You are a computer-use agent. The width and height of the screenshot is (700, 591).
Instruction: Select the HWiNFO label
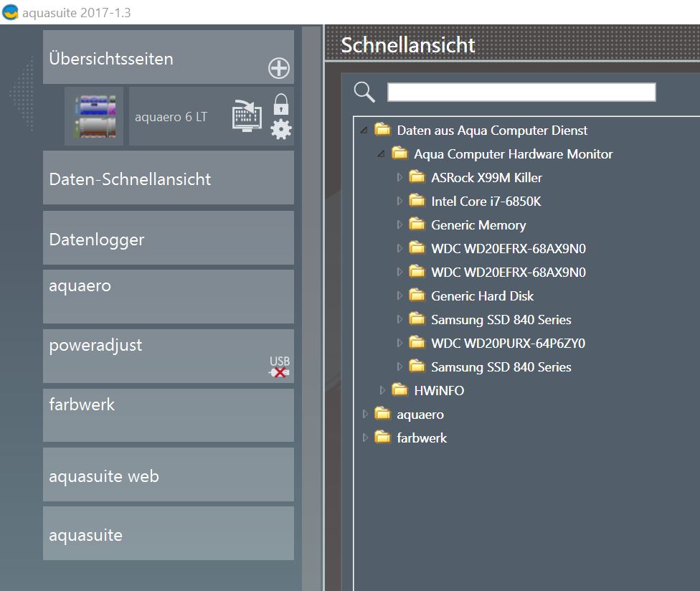coord(439,391)
